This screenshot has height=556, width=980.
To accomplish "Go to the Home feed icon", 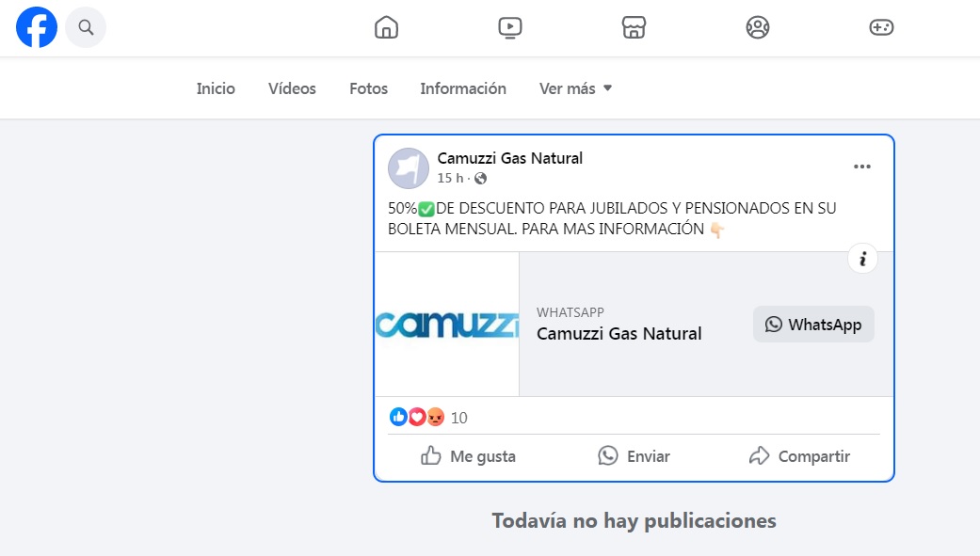I will coord(386,27).
